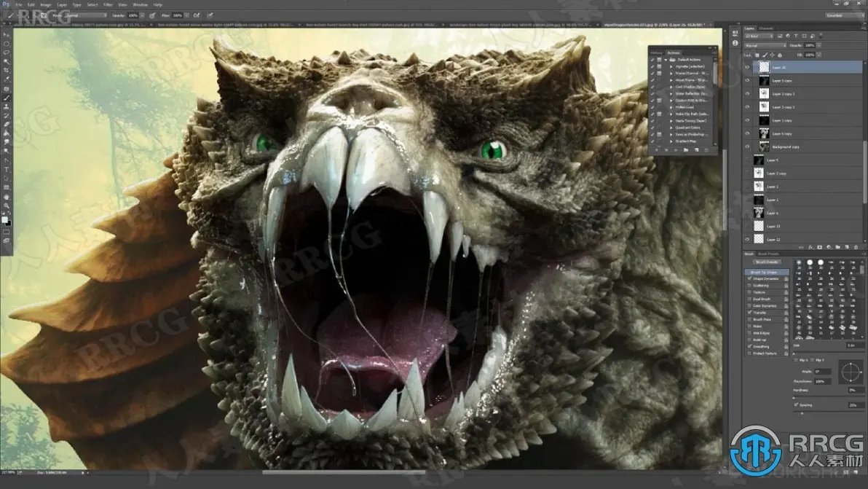The width and height of the screenshot is (868, 489).
Task: Expand the Gradient Map action
Action: pos(671,141)
